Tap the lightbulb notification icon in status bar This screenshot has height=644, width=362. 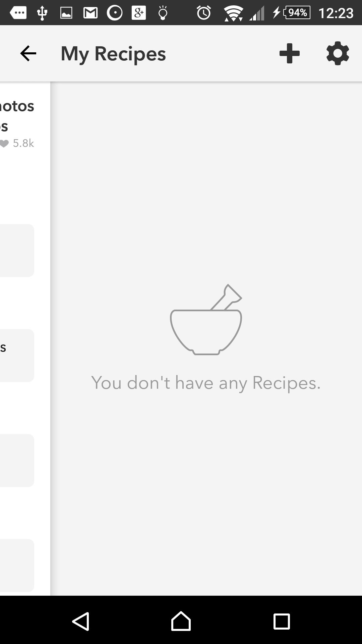pyautogui.click(x=163, y=13)
